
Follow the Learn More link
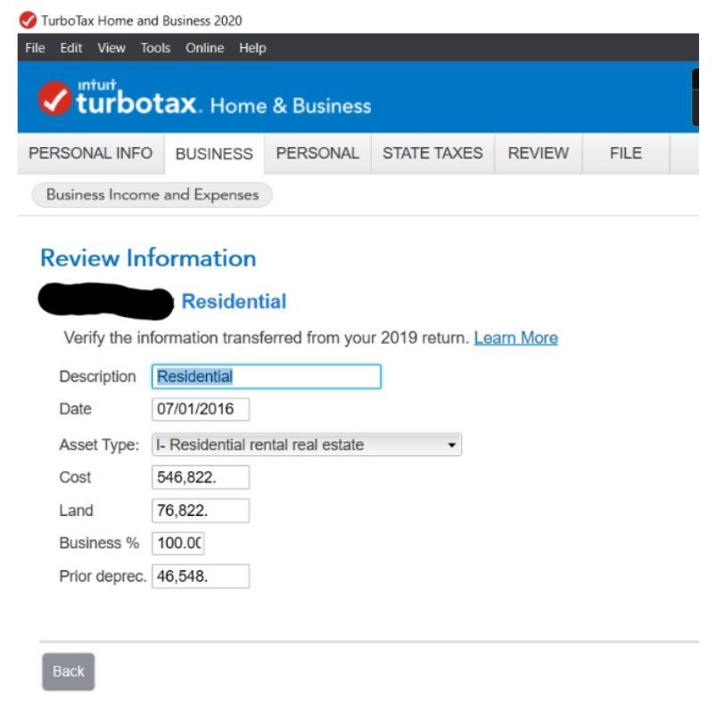coord(515,338)
